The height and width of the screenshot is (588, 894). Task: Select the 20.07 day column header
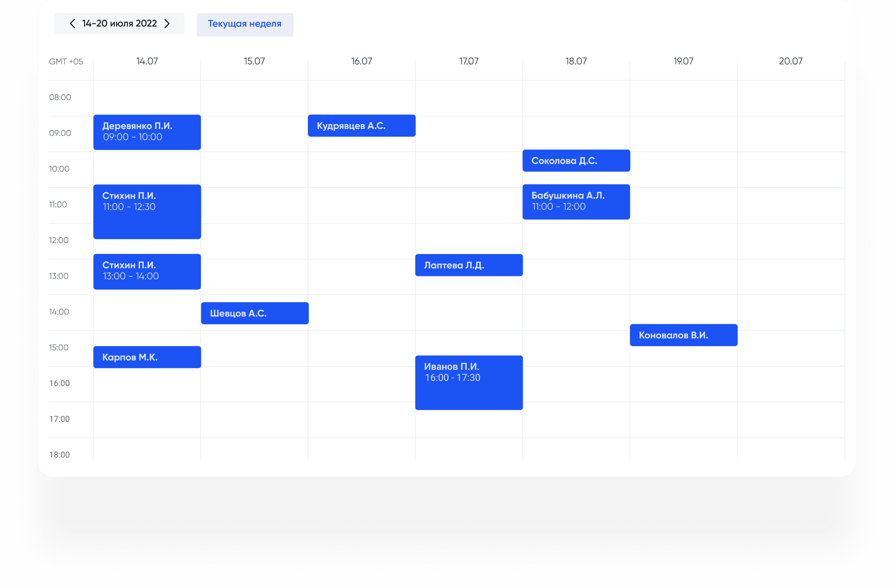point(790,61)
